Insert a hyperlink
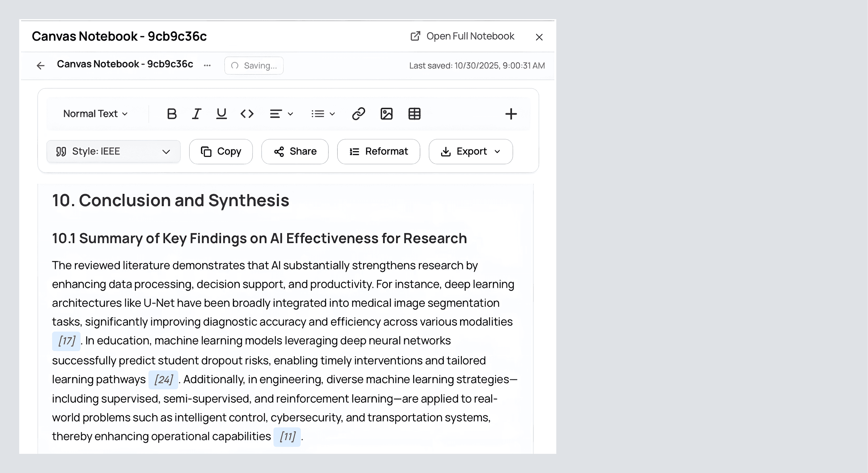The height and width of the screenshot is (473, 868). 358,114
